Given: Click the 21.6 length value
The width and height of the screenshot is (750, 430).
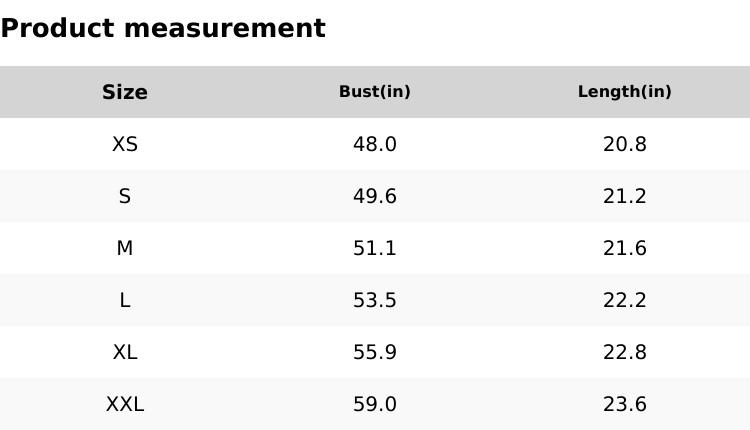Looking at the screenshot, I should pyautogui.click(x=625, y=248).
